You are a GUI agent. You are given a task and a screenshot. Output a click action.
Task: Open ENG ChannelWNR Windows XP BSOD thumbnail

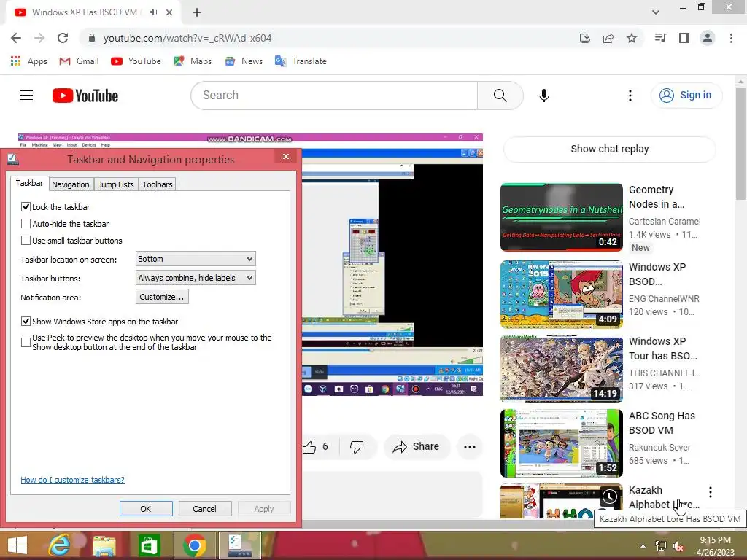(561, 295)
